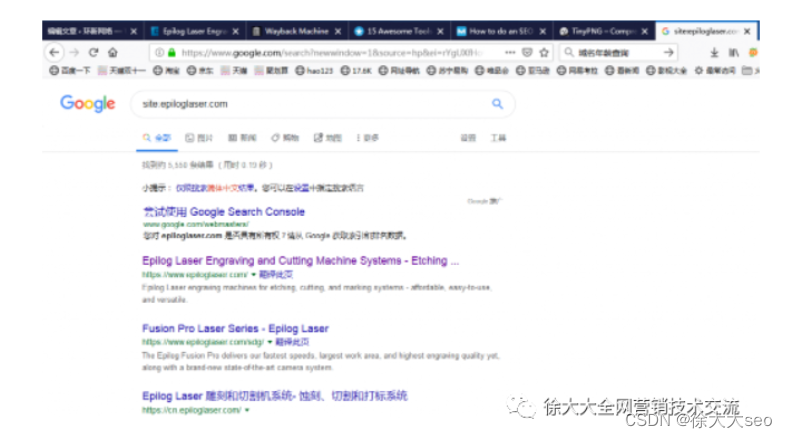
Task: Click the browser address bar URL
Action: click(x=331, y=53)
